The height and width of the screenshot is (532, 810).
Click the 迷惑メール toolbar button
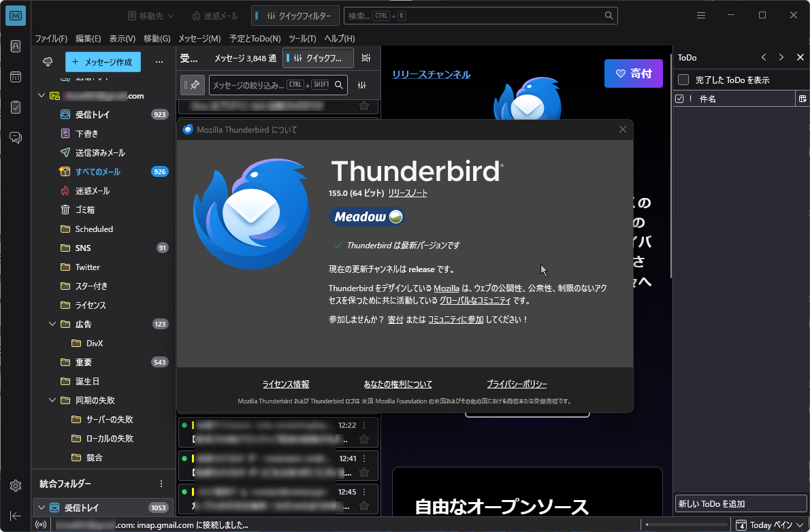(x=215, y=16)
